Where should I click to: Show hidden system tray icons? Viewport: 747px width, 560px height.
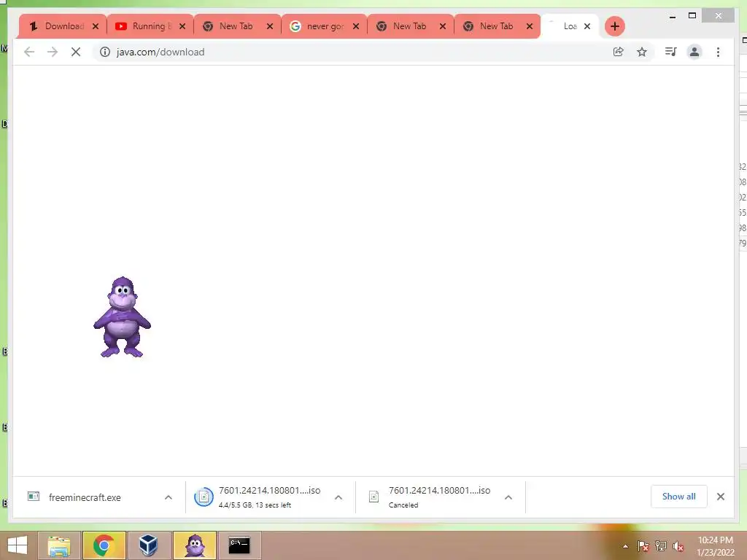[625, 546]
